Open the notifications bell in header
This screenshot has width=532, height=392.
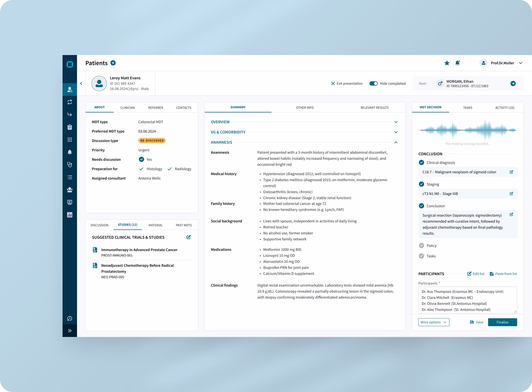click(457, 63)
